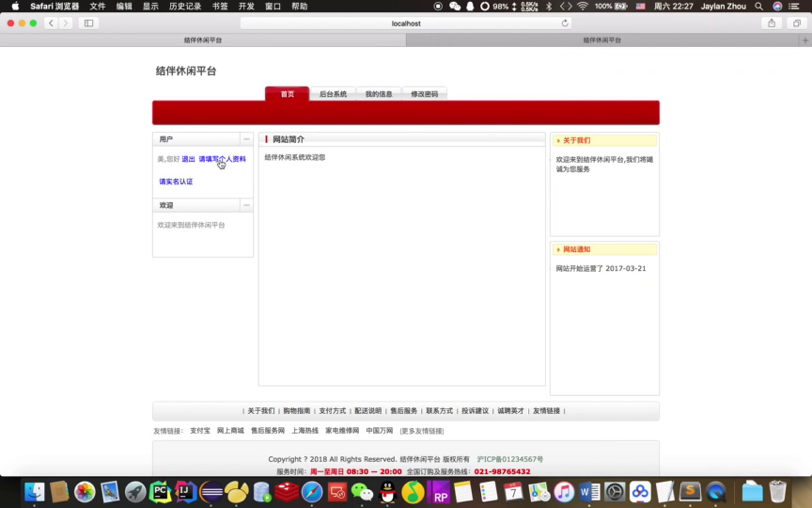Go forward with Safari's forward arrow
Image resolution: width=812 pixels, height=508 pixels.
click(65, 24)
